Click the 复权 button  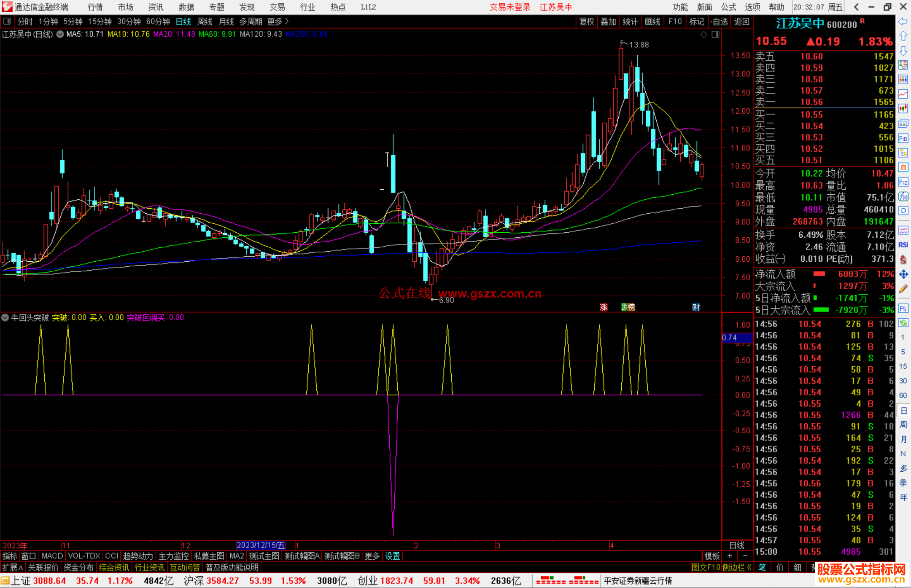[x=587, y=21]
